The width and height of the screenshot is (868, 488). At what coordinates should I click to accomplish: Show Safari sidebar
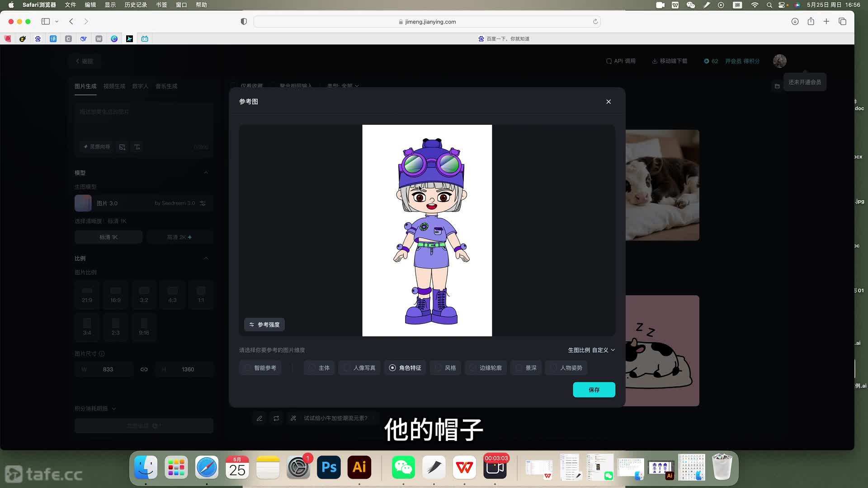coord(46,21)
